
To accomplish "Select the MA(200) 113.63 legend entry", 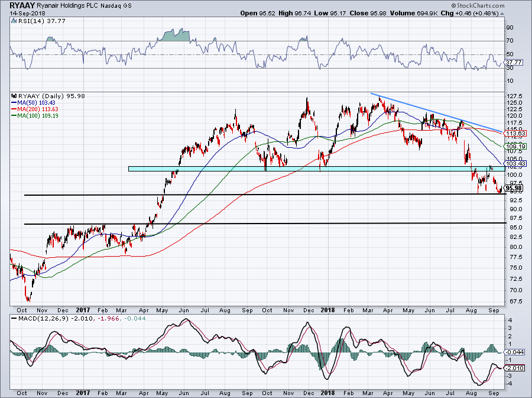I will (x=35, y=109).
